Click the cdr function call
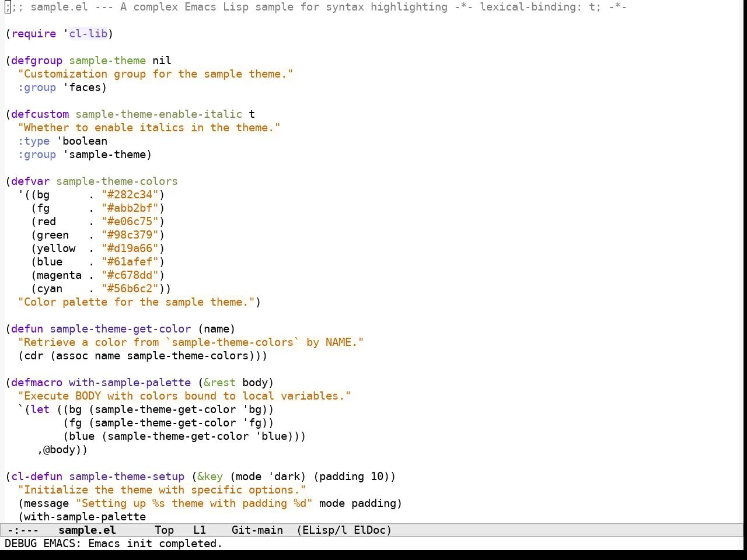This screenshot has height=560, width=747. click(34, 356)
